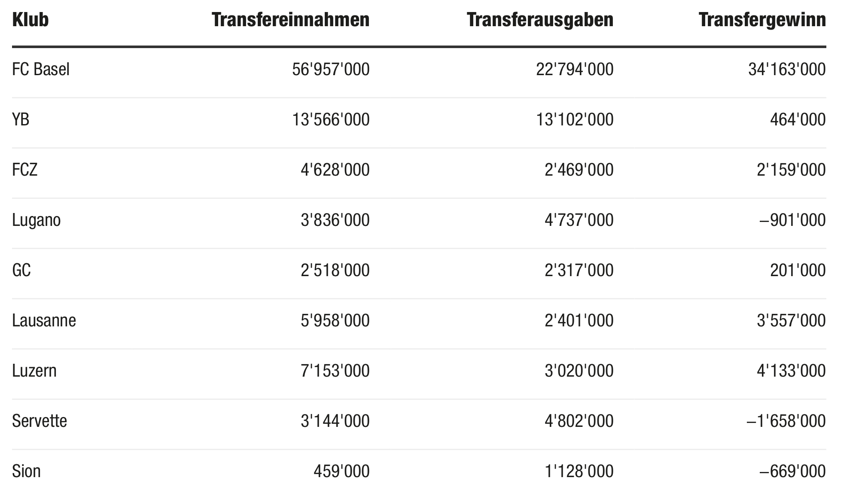Screen dimensions: 868x487
Task: Click Lugano's negative profit –901'000
Action: pyautogui.click(x=792, y=220)
